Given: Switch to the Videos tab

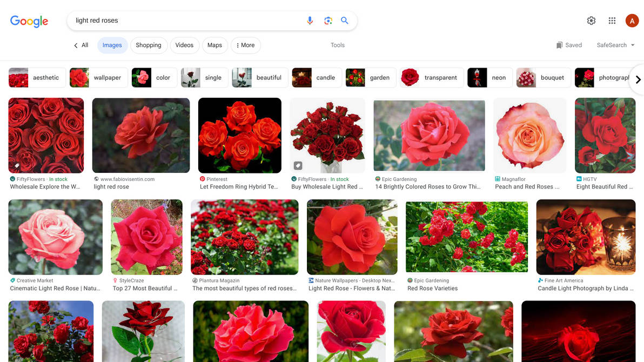Looking at the screenshot, I should click(x=184, y=45).
